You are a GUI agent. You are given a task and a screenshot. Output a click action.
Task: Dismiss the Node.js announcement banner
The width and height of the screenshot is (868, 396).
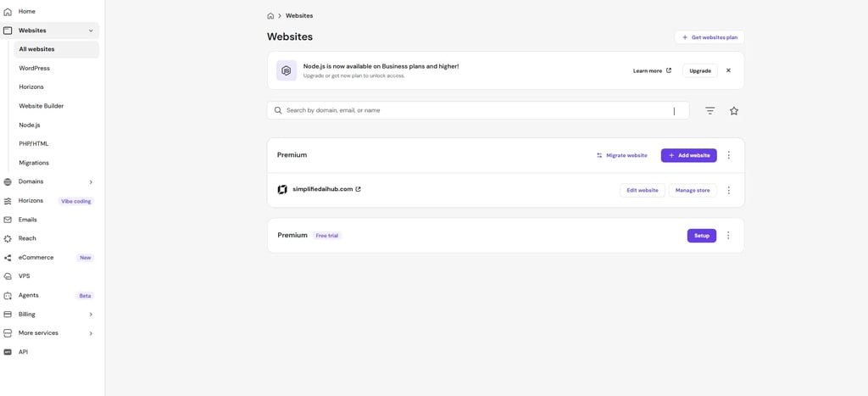728,70
